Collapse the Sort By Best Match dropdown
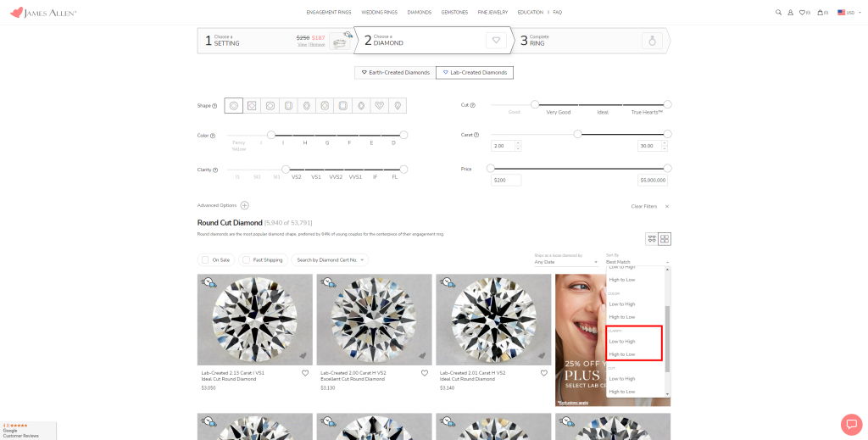 [x=637, y=262]
